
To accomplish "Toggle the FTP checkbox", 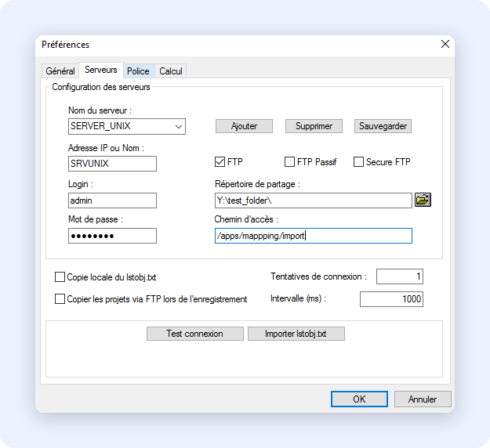I will click(220, 161).
